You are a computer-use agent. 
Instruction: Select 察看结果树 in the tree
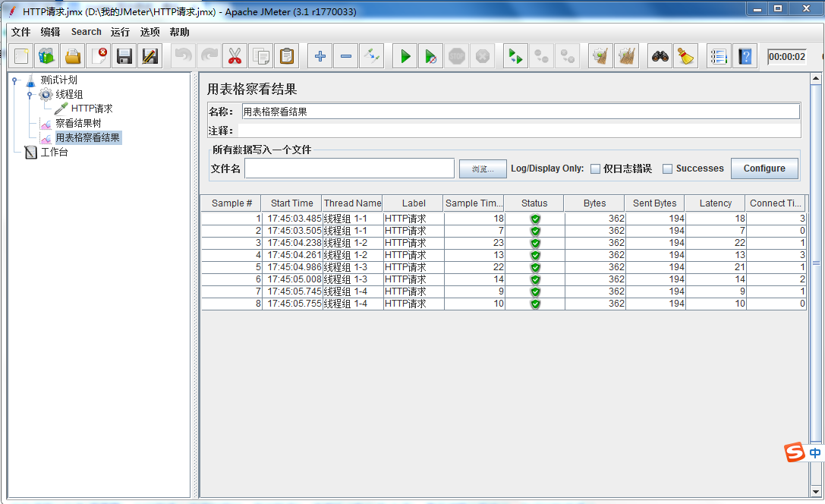pos(78,123)
